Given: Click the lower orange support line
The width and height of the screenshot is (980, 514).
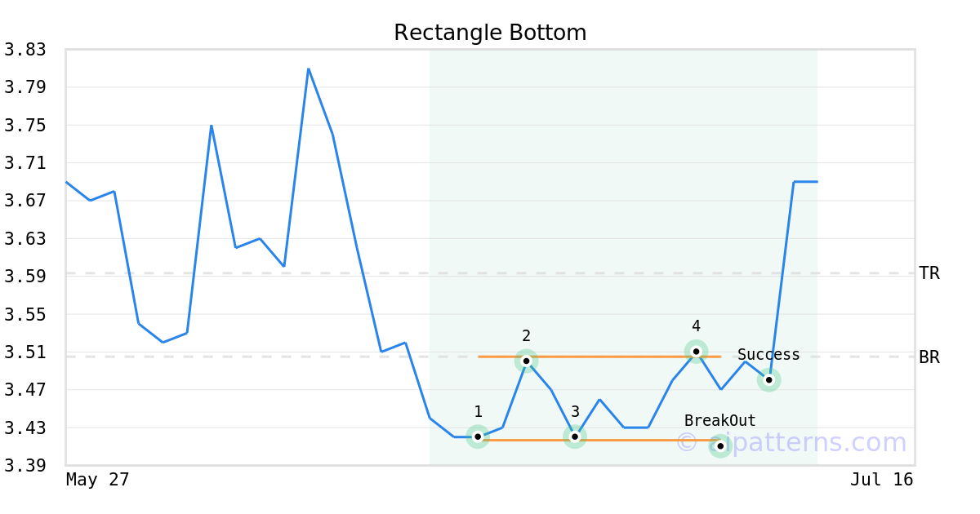Looking at the screenshot, I should (599, 441).
